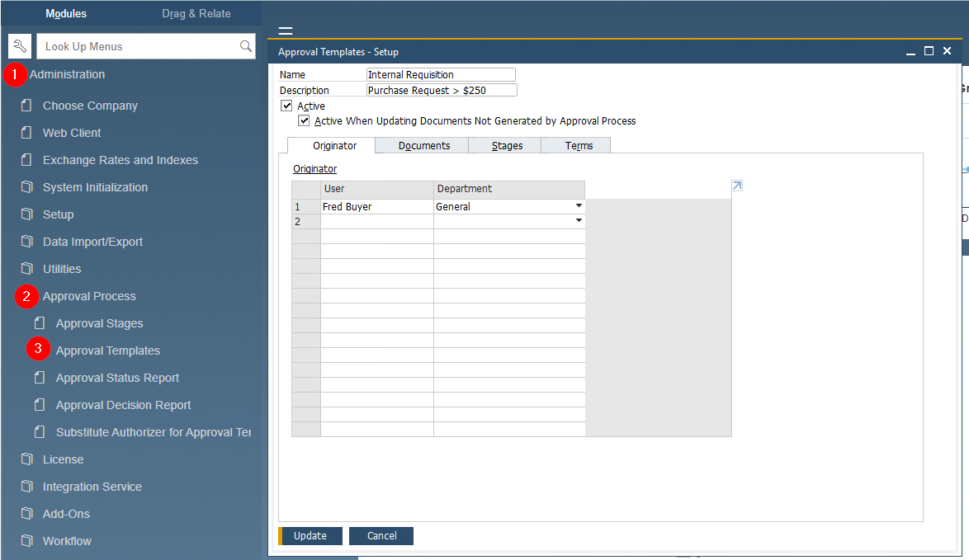969x560 pixels.
Task: Expand the Integration Service folder
Action: point(92,487)
